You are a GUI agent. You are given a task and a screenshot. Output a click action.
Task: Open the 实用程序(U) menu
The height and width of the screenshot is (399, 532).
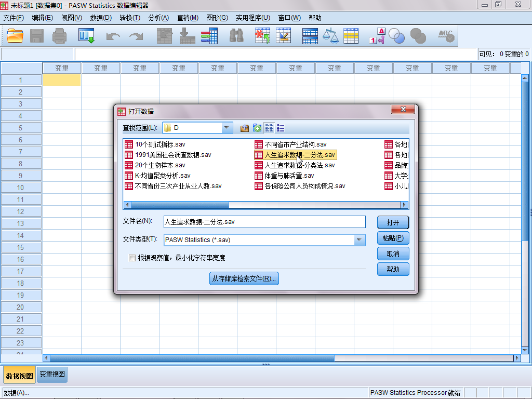pos(253,18)
